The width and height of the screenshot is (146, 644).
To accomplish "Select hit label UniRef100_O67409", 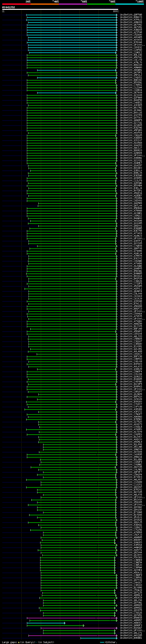I will point(131,93).
